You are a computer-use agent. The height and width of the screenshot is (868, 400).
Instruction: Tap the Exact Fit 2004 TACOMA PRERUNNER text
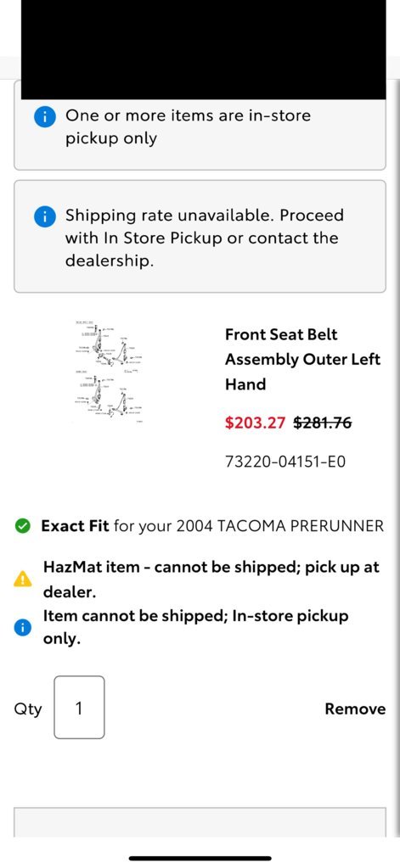212,526
